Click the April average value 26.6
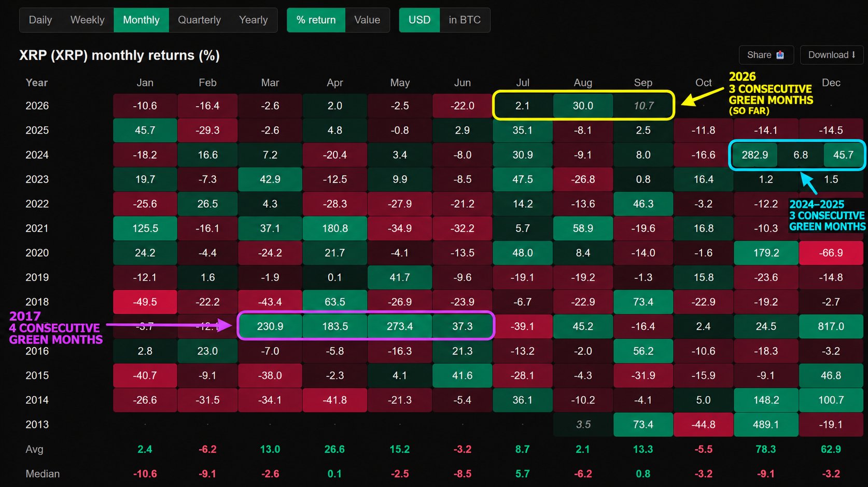The width and height of the screenshot is (868, 487). pyautogui.click(x=334, y=449)
